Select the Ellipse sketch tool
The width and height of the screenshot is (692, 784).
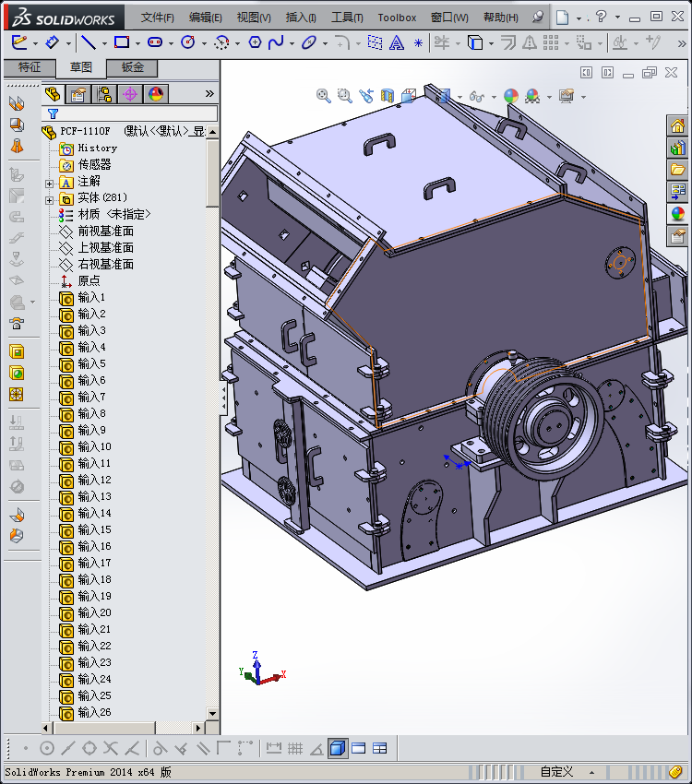(x=309, y=42)
